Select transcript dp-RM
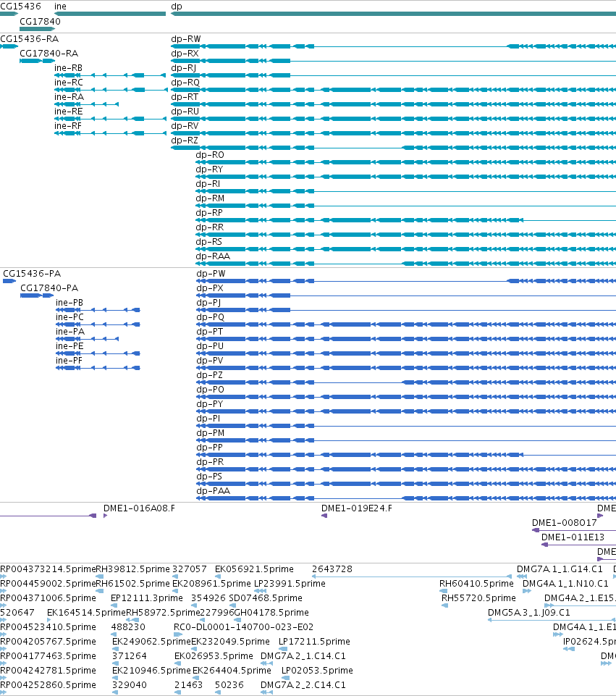The height and width of the screenshot is (696, 616). coord(210,198)
